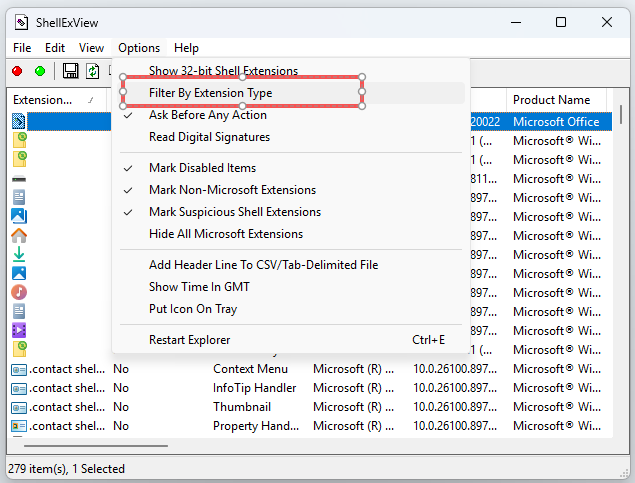Click Microsoft (R) company cell in InfoTip row
Screen dimensions: 635x483
point(353,388)
